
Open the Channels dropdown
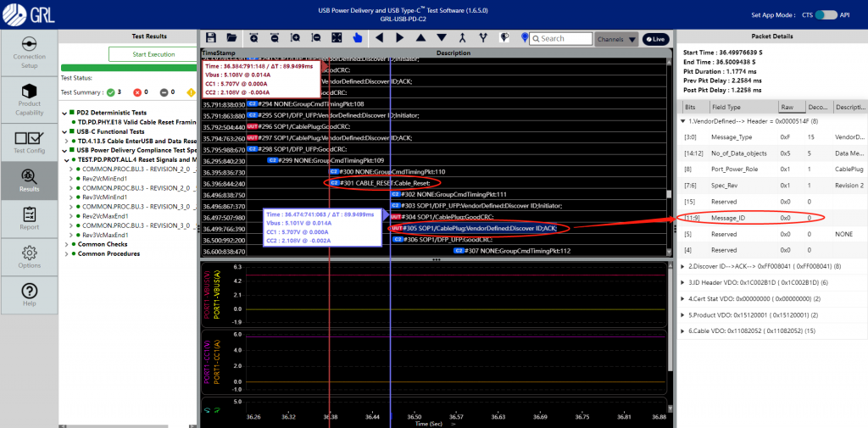click(x=615, y=39)
